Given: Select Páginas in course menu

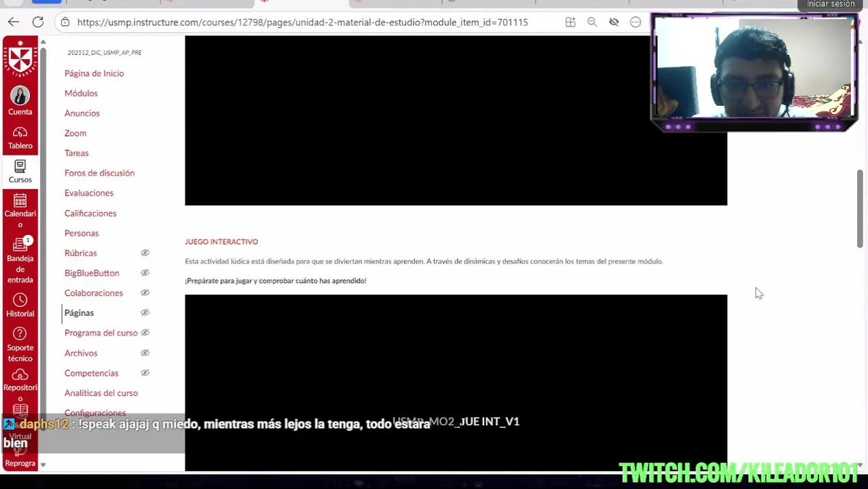Looking at the screenshot, I should click(79, 313).
